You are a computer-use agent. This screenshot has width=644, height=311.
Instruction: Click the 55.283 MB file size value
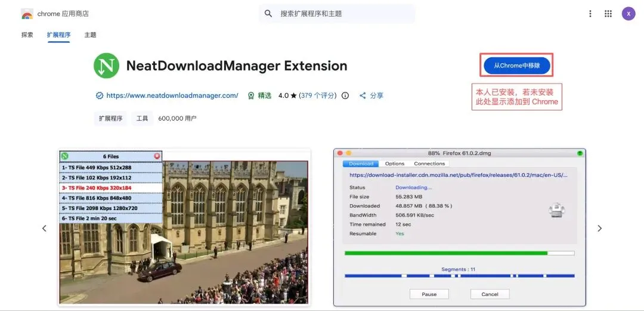[408, 196]
